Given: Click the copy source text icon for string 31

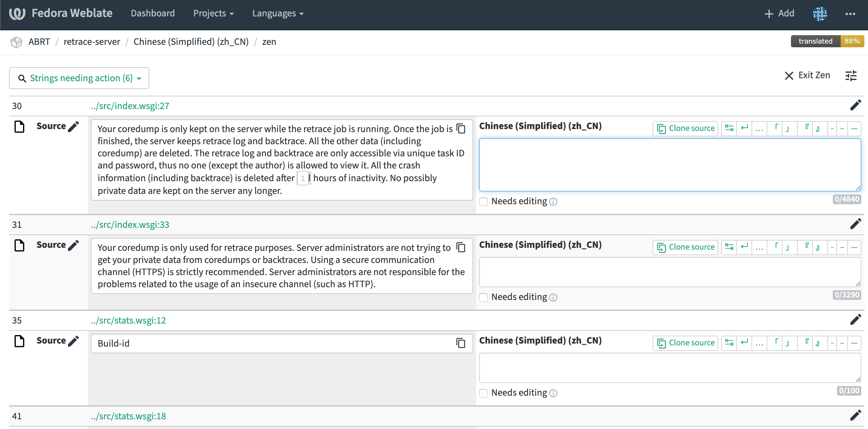Looking at the screenshot, I should pos(461,247).
